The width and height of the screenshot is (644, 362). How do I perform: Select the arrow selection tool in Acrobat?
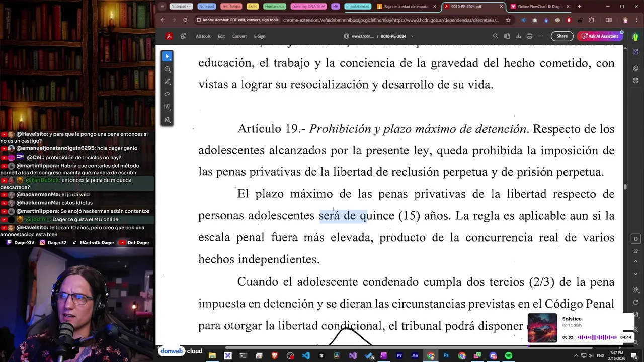[x=167, y=56]
